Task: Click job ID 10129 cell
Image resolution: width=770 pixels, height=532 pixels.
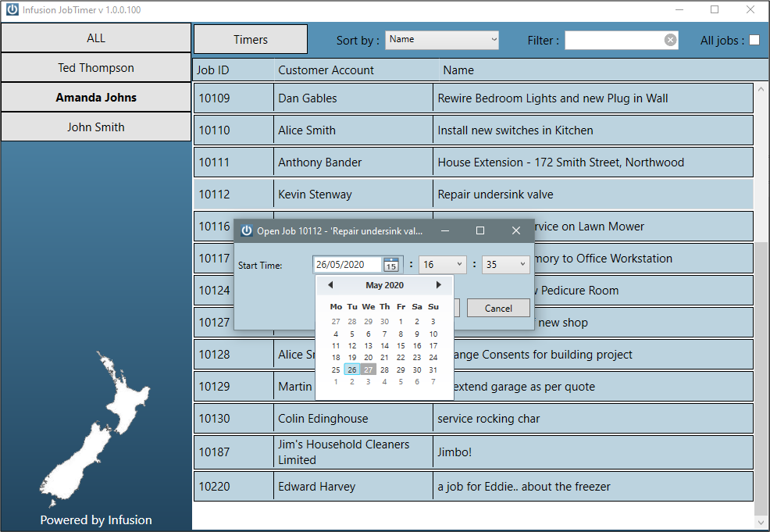Action: 233,386
